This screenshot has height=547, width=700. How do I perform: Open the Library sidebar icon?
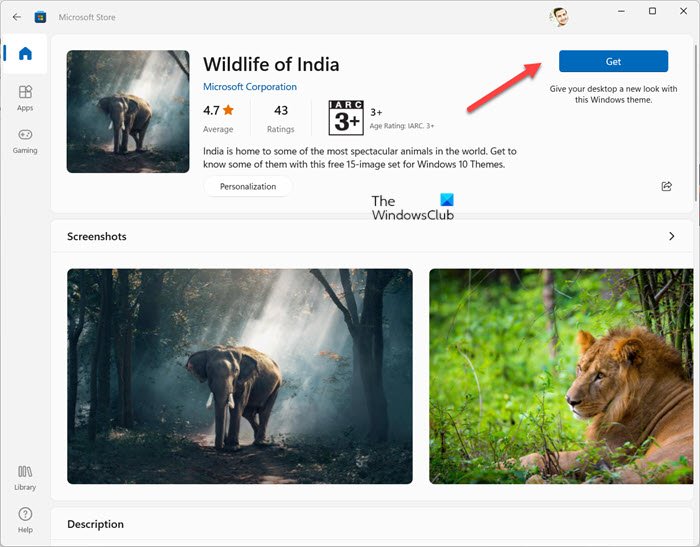[x=25, y=476]
